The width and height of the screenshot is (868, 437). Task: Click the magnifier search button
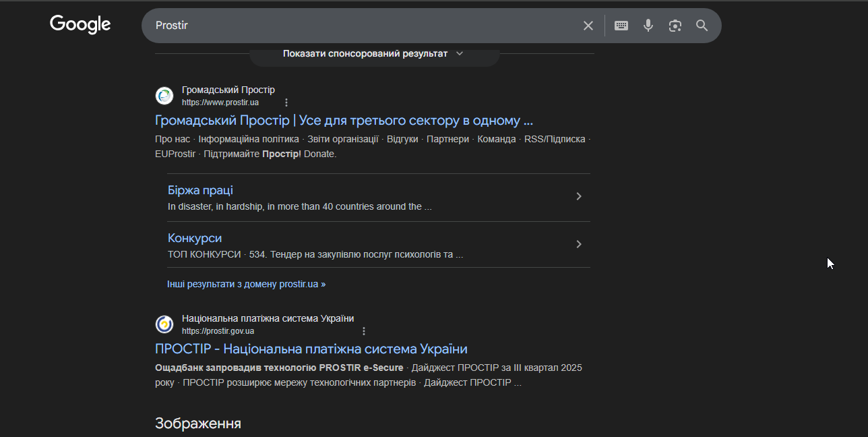pyautogui.click(x=702, y=26)
